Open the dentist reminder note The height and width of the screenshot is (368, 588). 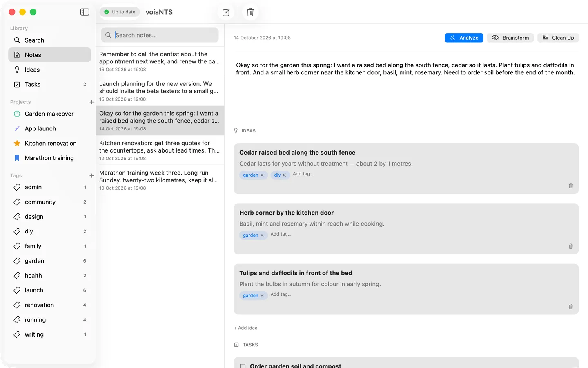160,61
